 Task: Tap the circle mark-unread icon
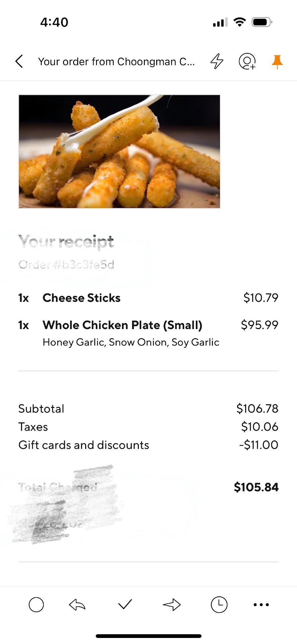point(36,605)
